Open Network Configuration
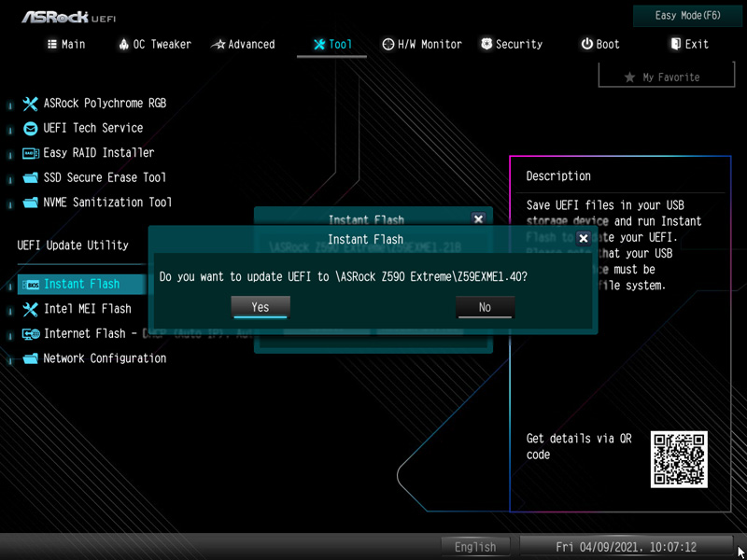Viewport: 747px width, 560px height. [105, 358]
